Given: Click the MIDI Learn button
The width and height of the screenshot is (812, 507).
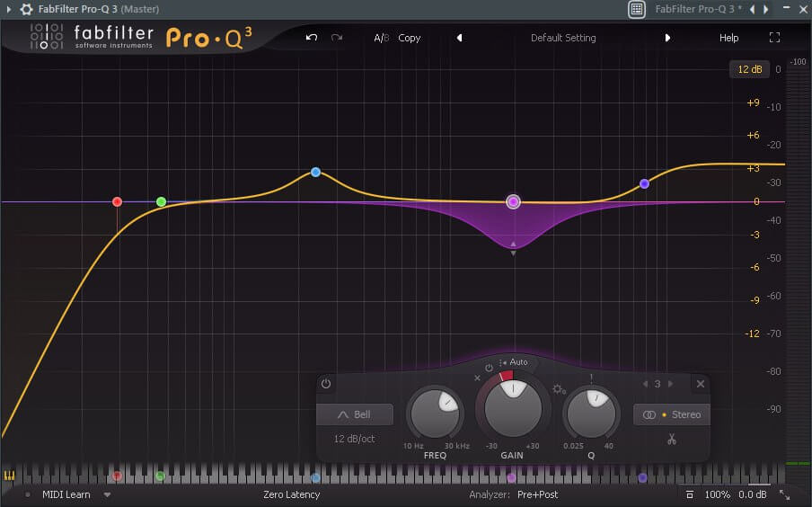Looking at the screenshot, I should coord(66,494).
